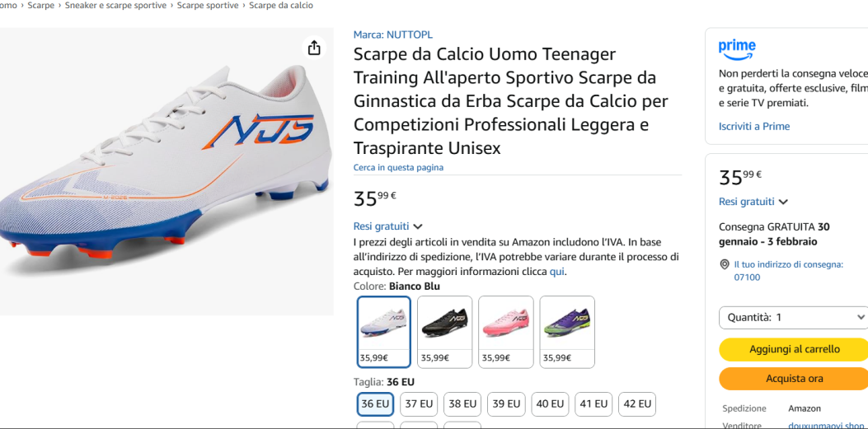The image size is (868, 429).
Task: Select the pink shoe color option
Action: pyautogui.click(x=505, y=331)
